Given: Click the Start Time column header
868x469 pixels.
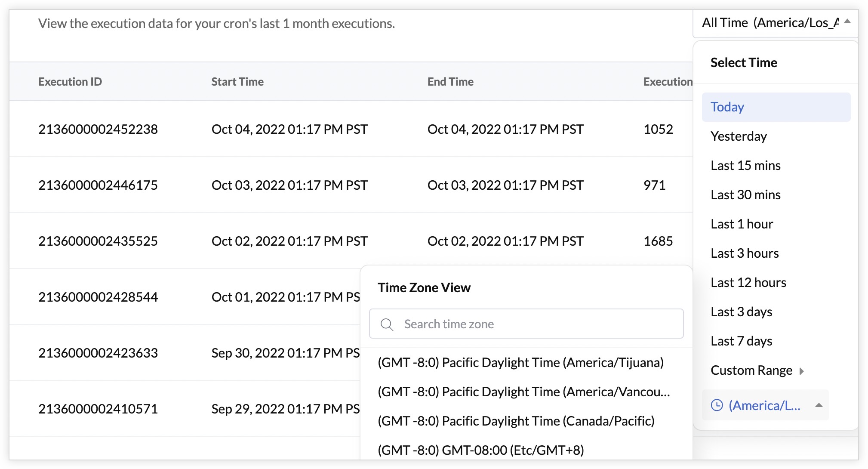Looking at the screenshot, I should coord(237,81).
